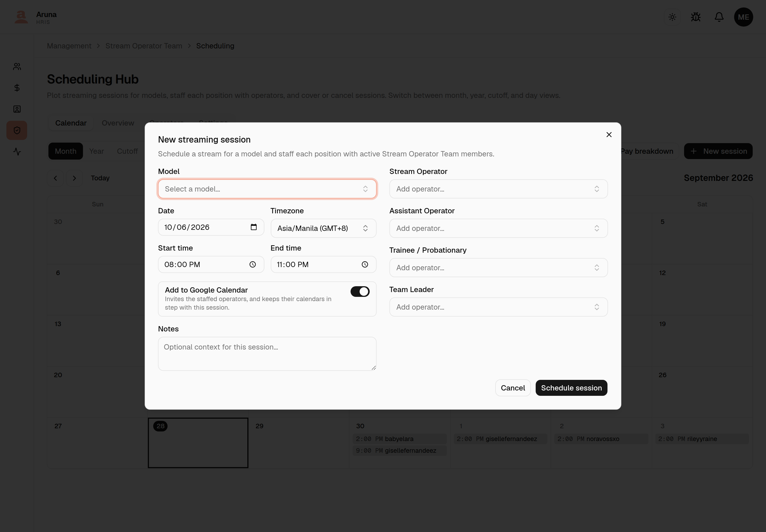Screen dimensions: 766x532
Task: Go to next month arrow
Action: (74, 178)
